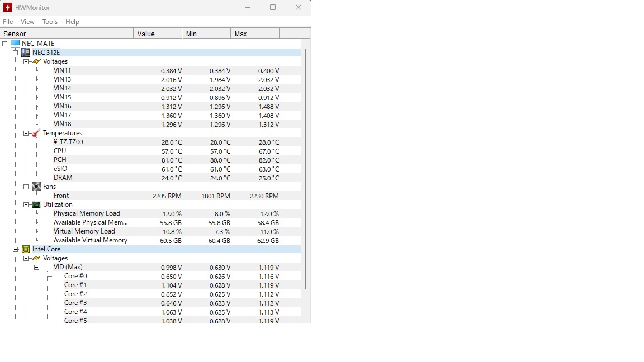Screen dimensions: 644x362
Task: Click the NEC 312E Voltages icon
Action: coord(36,61)
